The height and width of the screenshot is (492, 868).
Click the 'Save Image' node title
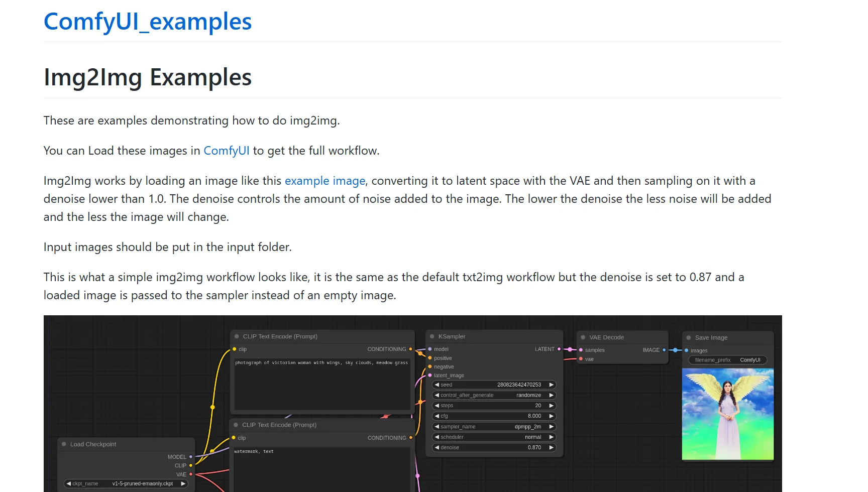711,338
